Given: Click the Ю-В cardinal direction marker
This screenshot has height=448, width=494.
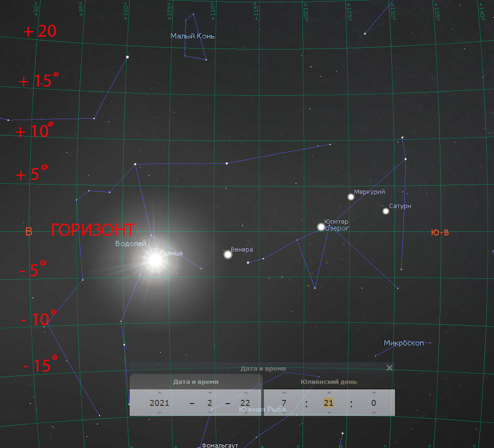Looking at the screenshot, I should pyautogui.click(x=440, y=233).
